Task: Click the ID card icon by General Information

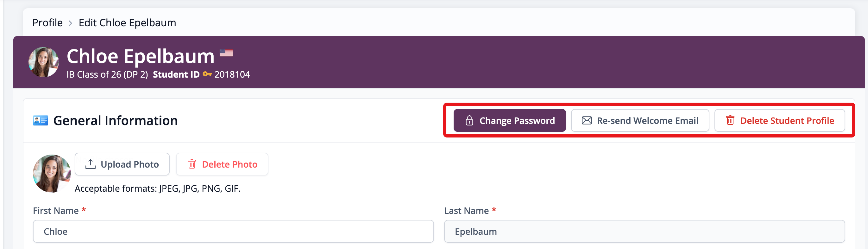Action: [41, 120]
